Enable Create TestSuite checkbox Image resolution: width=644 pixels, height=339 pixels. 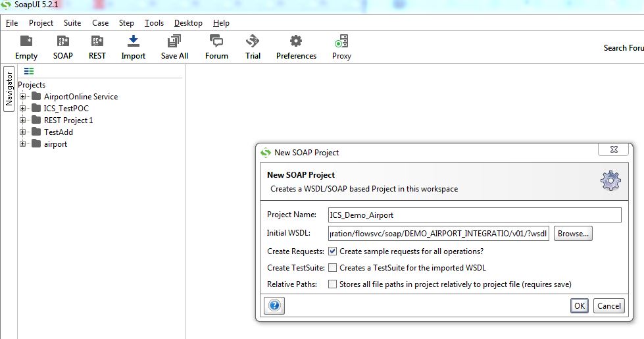333,267
